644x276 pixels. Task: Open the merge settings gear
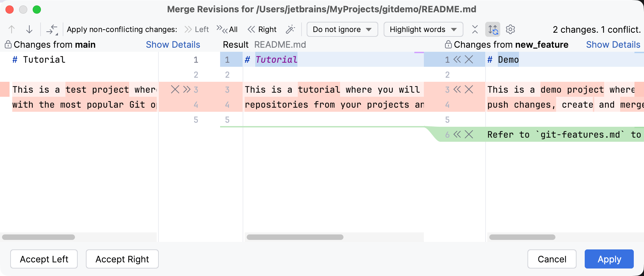[510, 30]
